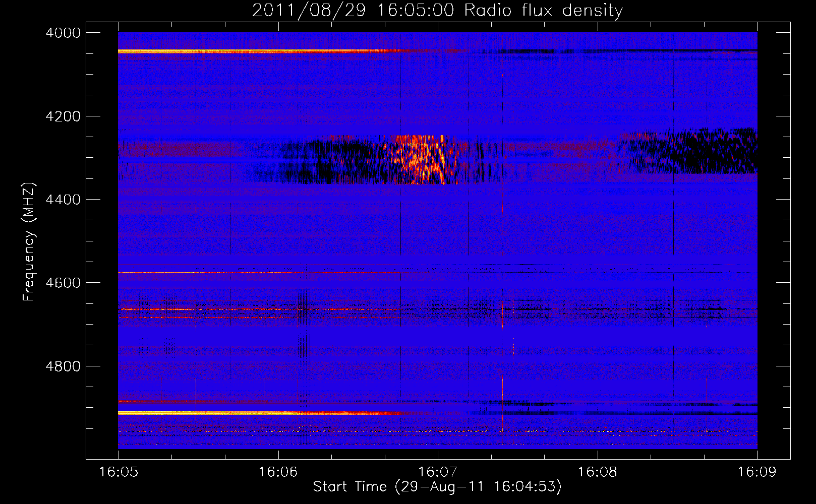Click the dark absorption patch after 16:08

[688, 151]
